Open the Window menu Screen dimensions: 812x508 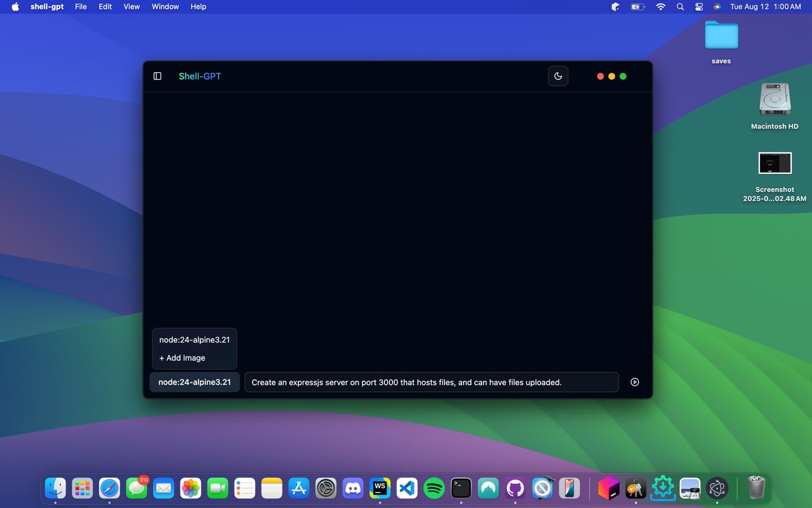[165, 7]
